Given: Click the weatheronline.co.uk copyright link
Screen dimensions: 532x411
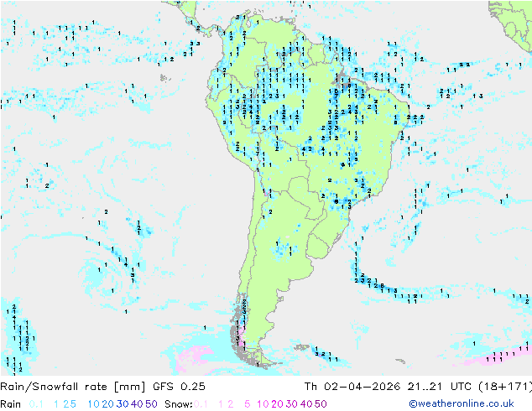Looking at the screenshot, I should pyautogui.click(x=462, y=403).
